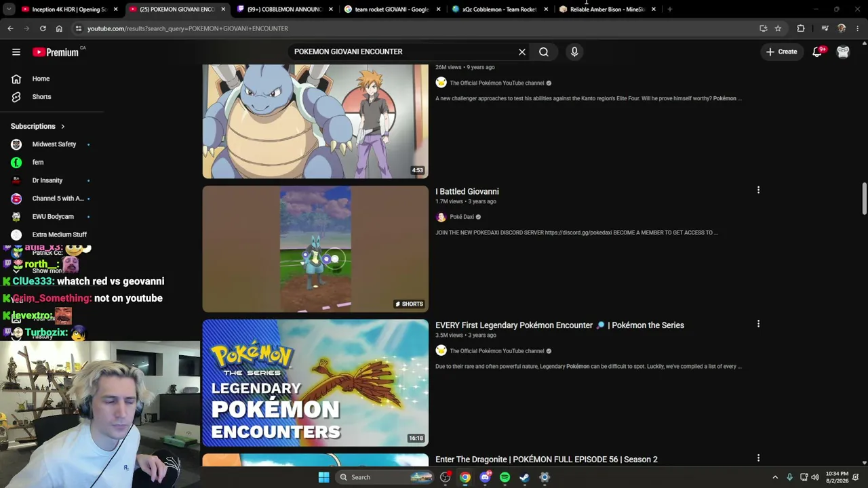
Task: Open the tab search dropdown arrow
Action: pyautogui.click(x=9, y=9)
